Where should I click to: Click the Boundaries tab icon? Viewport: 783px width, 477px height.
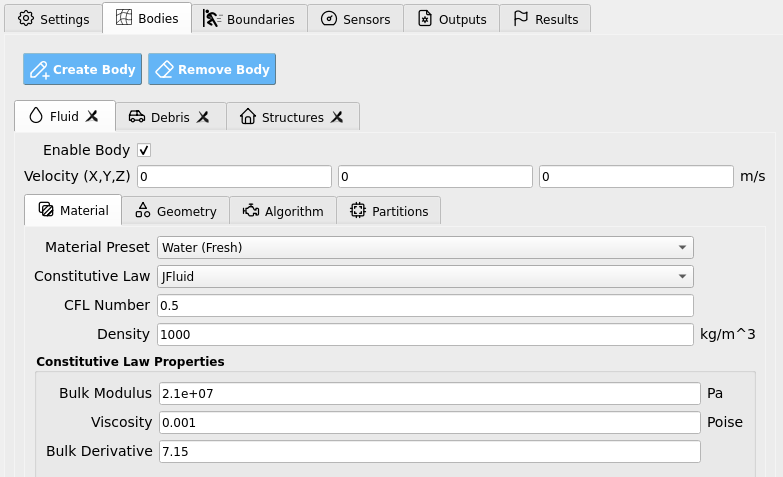point(212,19)
